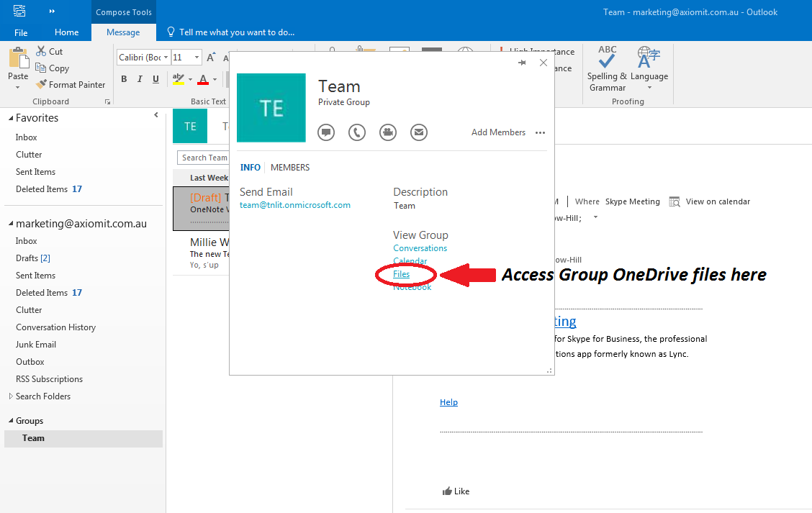Minimize the folder pane with chevron
This screenshot has width=812, height=513.
click(156, 115)
